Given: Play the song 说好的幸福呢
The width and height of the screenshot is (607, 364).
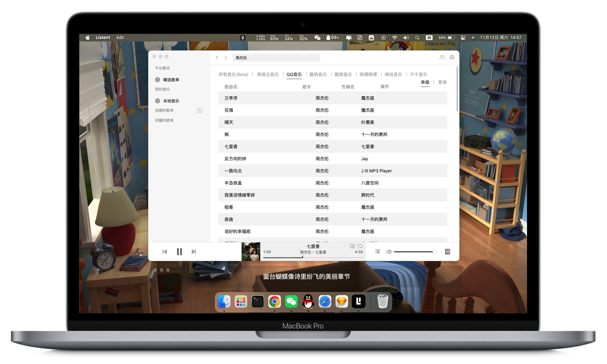Looking at the screenshot, I should [x=237, y=231].
